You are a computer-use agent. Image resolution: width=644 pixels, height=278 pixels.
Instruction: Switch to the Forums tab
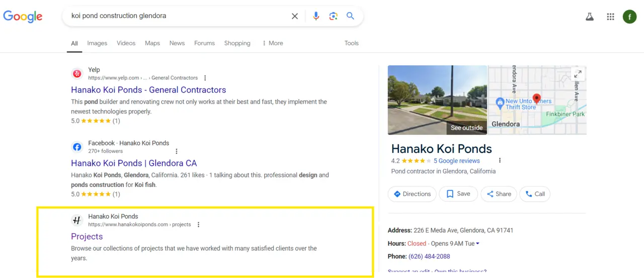coord(204,43)
